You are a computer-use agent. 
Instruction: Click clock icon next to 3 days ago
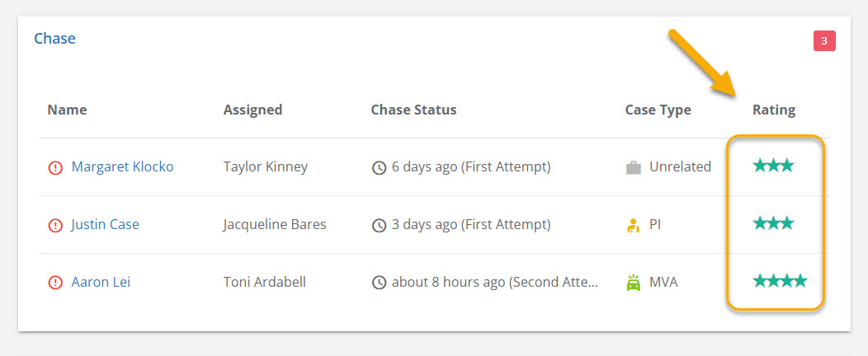pos(380,225)
